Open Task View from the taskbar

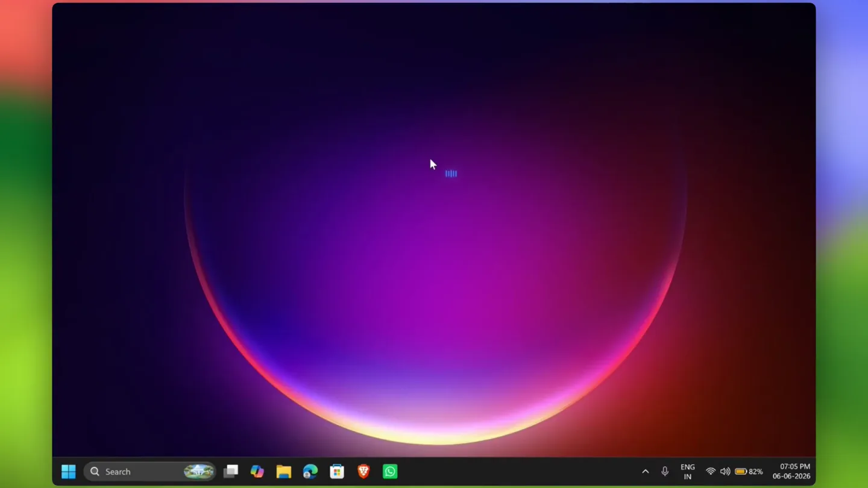231,472
